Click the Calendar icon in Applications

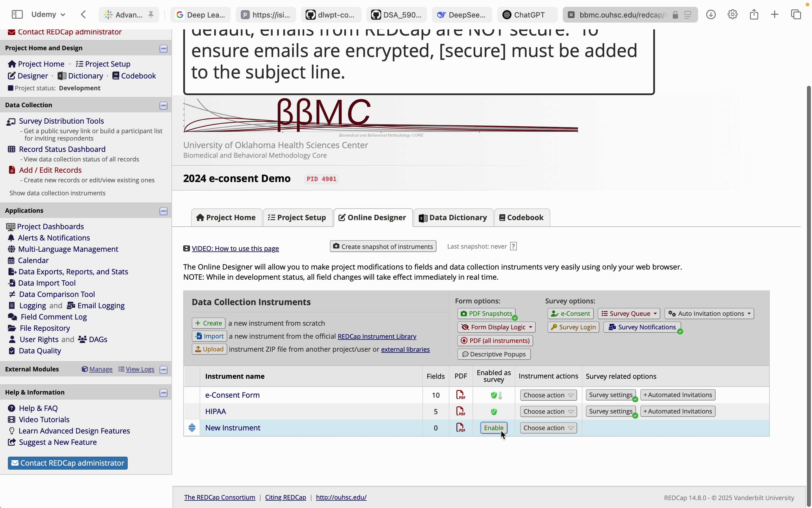pos(11,260)
